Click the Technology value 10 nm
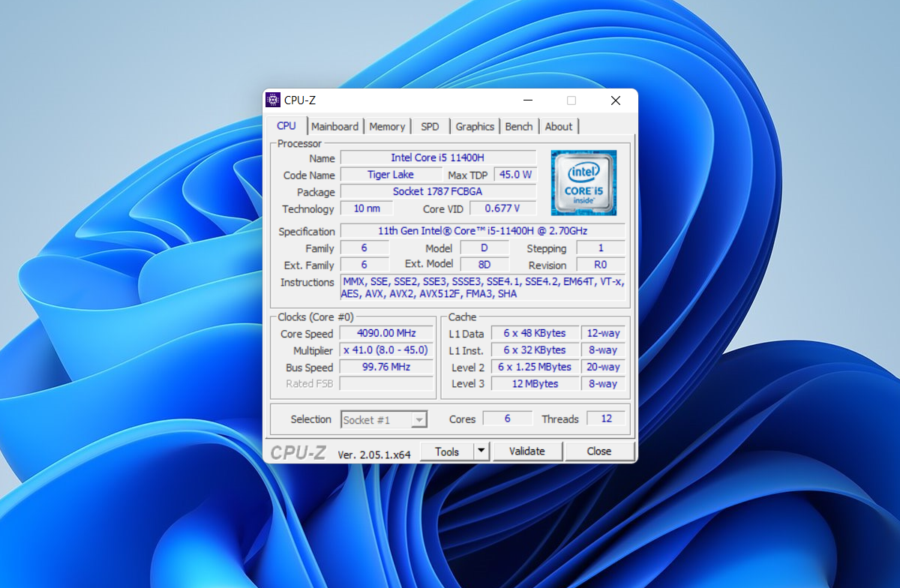Viewport: 900px width, 588px height. [367, 208]
